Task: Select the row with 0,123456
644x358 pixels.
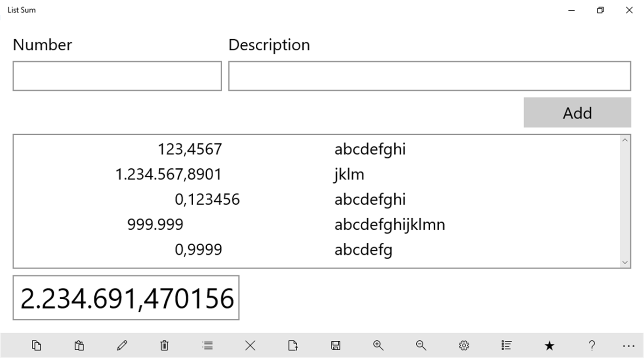Action: click(316, 200)
